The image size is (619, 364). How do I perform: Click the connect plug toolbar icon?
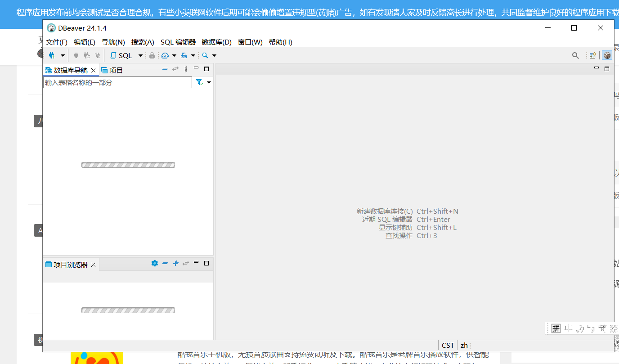(76, 55)
